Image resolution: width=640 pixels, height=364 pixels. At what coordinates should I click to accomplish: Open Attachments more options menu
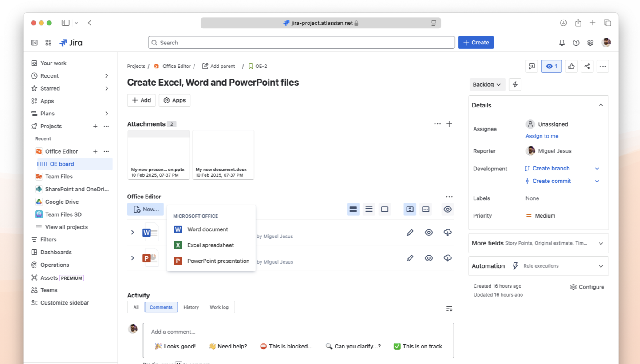tap(438, 124)
